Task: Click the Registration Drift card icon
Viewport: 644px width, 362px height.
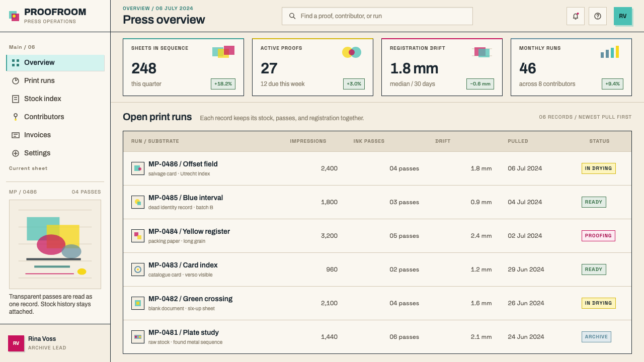Action: (x=482, y=52)
